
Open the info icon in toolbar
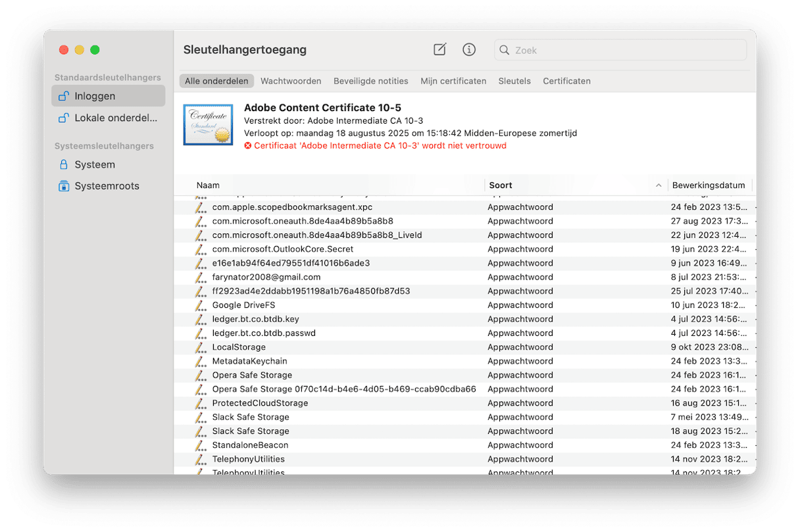coord(469,49)
